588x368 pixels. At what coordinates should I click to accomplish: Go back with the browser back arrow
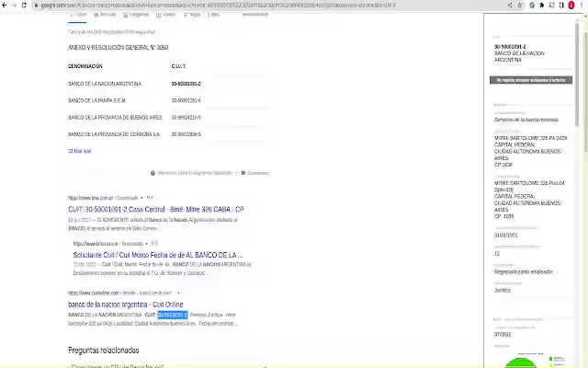coord(4,6)
